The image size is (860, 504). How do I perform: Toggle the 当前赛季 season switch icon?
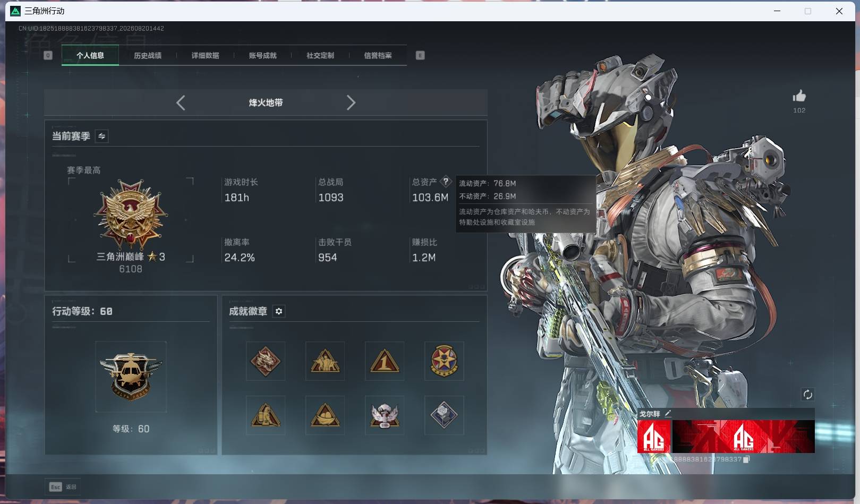(x=101, y=136)
